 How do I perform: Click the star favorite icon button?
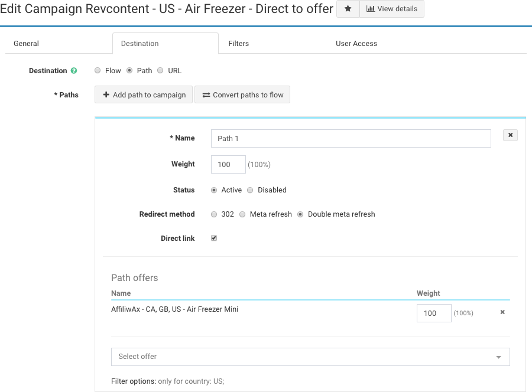point(348,9)
